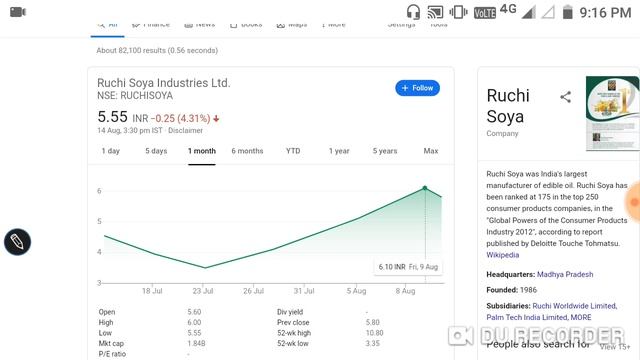Tap the Founded: 1986 line
640x360 pixels.
point(511,290)
